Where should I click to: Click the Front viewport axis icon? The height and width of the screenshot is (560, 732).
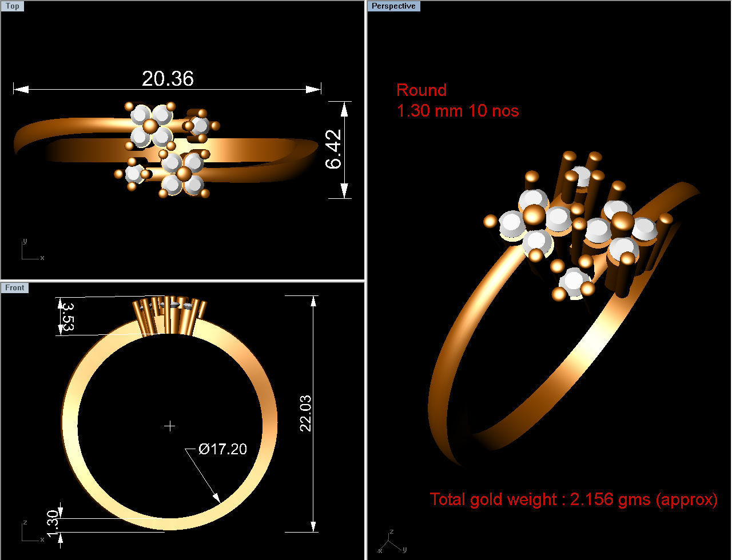click(33, 531)
